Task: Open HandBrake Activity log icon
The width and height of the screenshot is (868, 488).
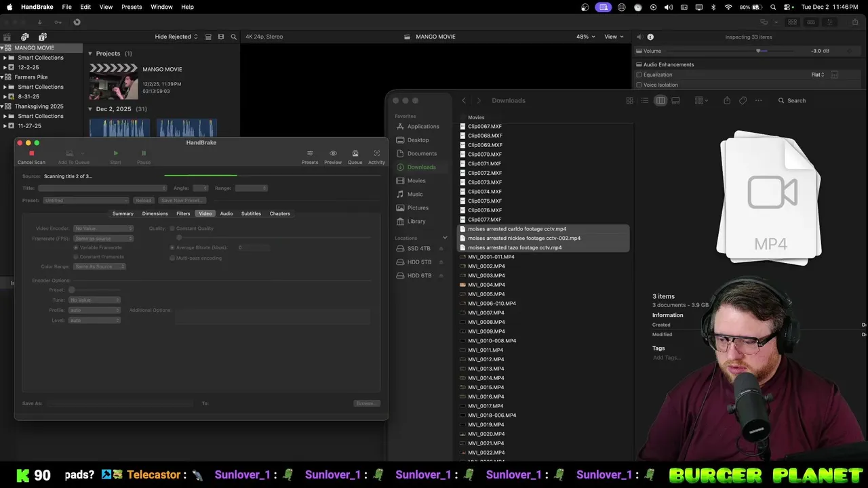Action: coord(376,154)
